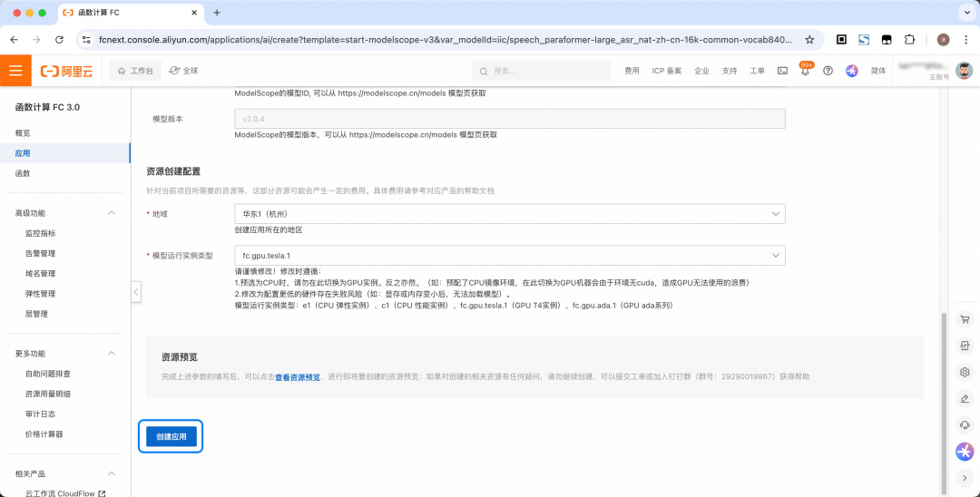Click the 创建应用 button

(x=171, y=436)
